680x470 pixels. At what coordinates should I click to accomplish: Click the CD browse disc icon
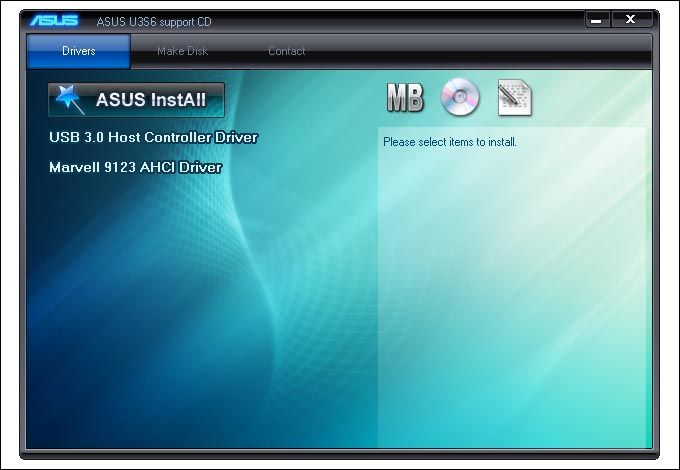[x=460, y=97]
